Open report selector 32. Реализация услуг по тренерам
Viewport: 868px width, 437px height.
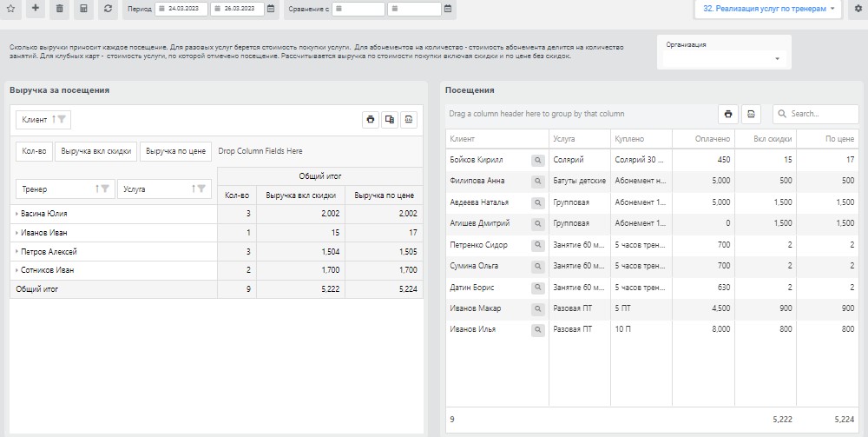click(768, 9)
